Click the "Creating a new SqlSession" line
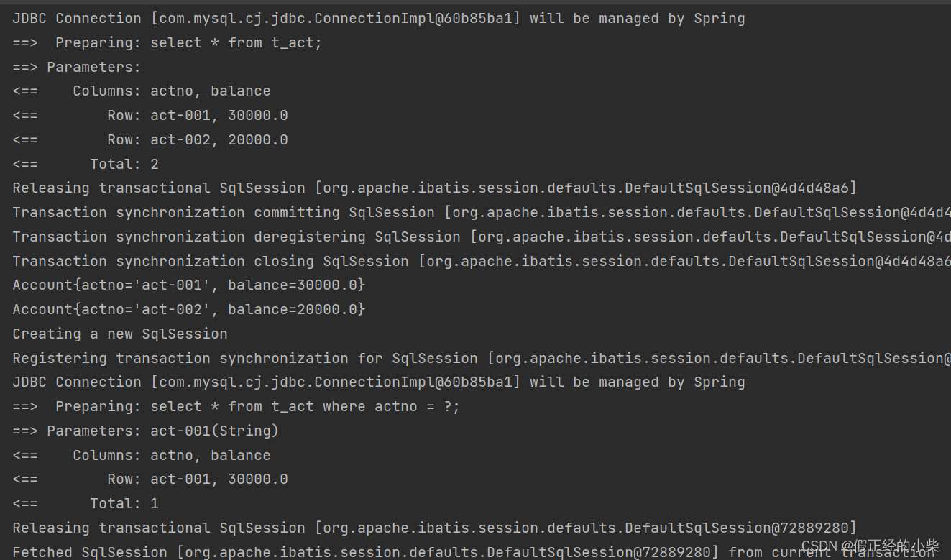 pyautogui.click(x=120, y=334)
